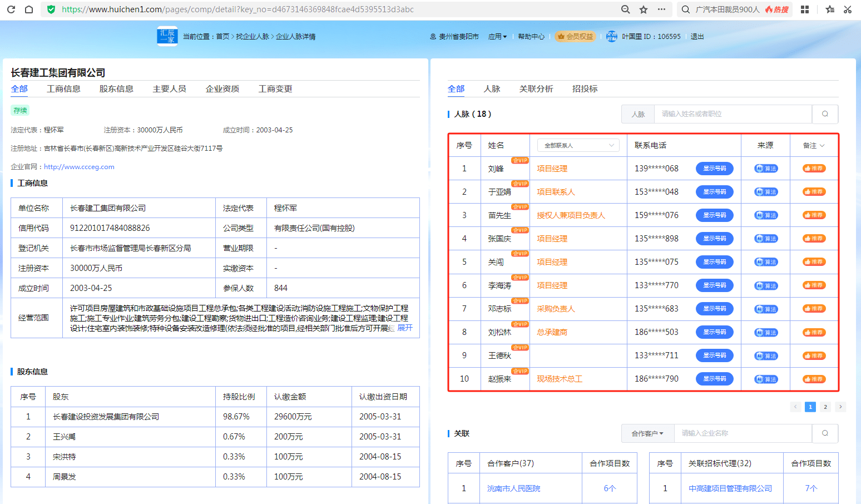Open 中高建项目管理有限公司 link
The image size is (861, 504).
pos(730,488)
